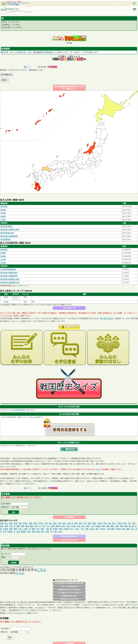Click the app download arrow icon
This screenshot has width=138, height=644.
(134, 3)
